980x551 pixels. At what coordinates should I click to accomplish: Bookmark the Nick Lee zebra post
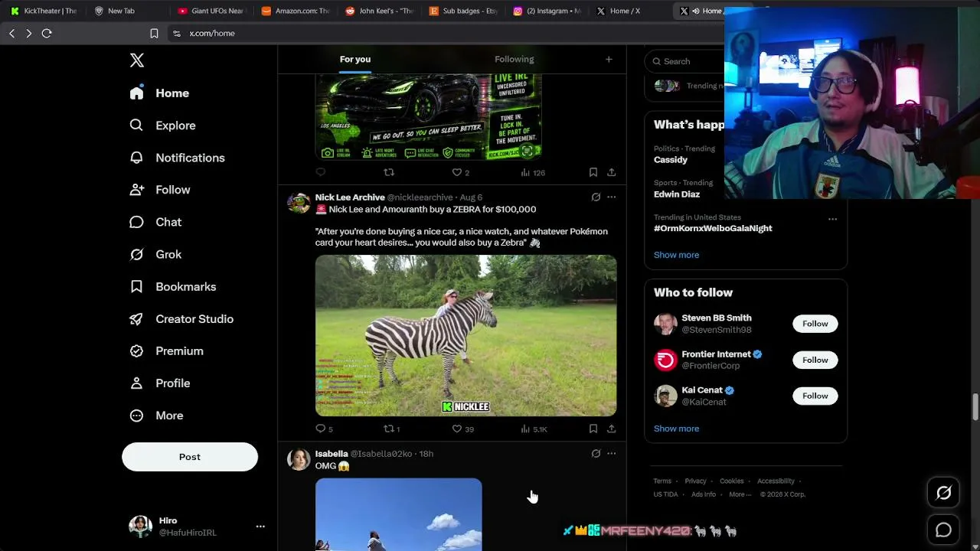click(593, 429)
